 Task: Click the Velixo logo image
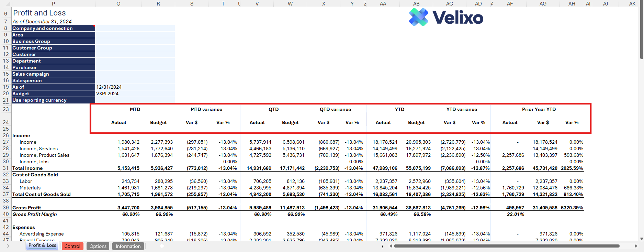(x=446, y=17)
